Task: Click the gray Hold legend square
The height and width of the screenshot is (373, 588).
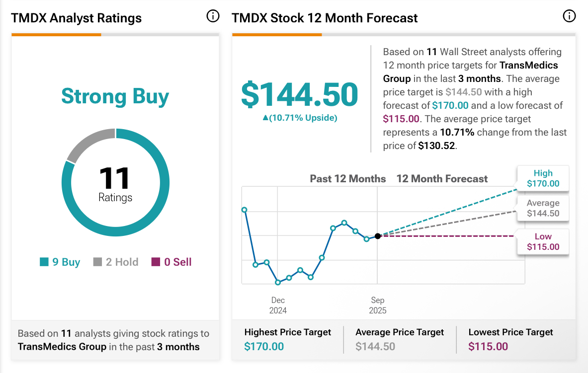Action: 97,262
